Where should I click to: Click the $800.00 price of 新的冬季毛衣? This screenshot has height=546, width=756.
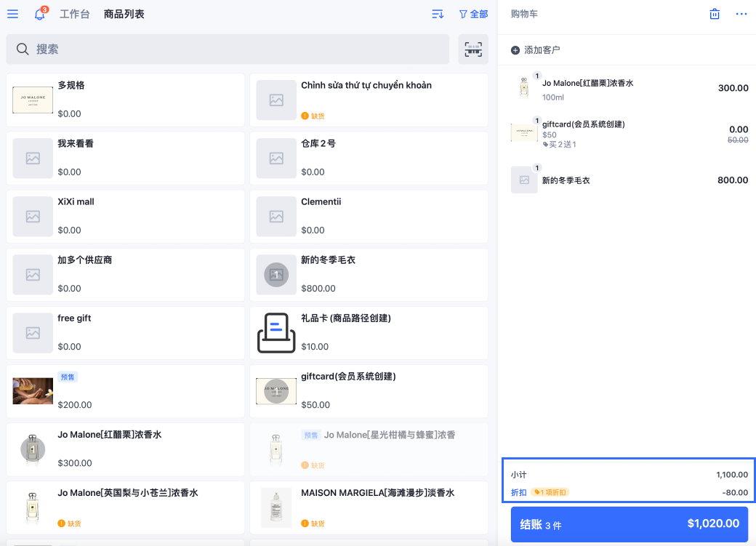coord(318,289)
